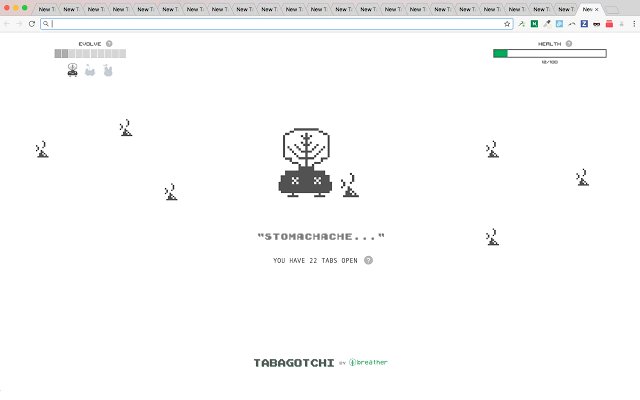The image size is (640, 400).
Task: Open the light blue square extension
Action: (559, 24)
